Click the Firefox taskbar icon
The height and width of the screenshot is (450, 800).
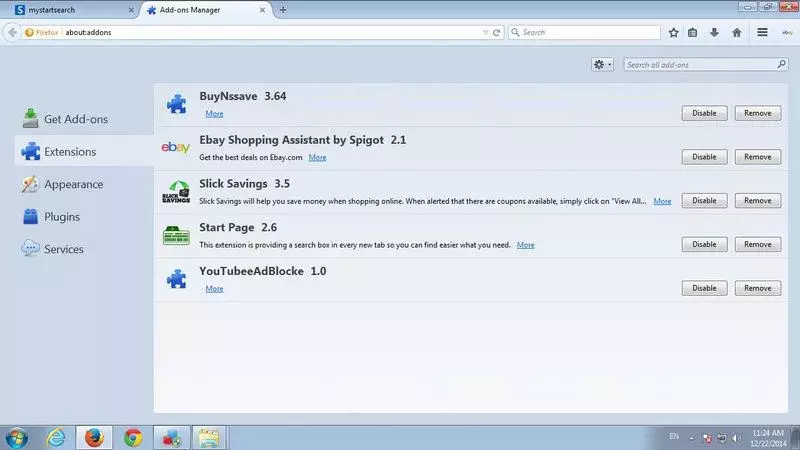94,438
